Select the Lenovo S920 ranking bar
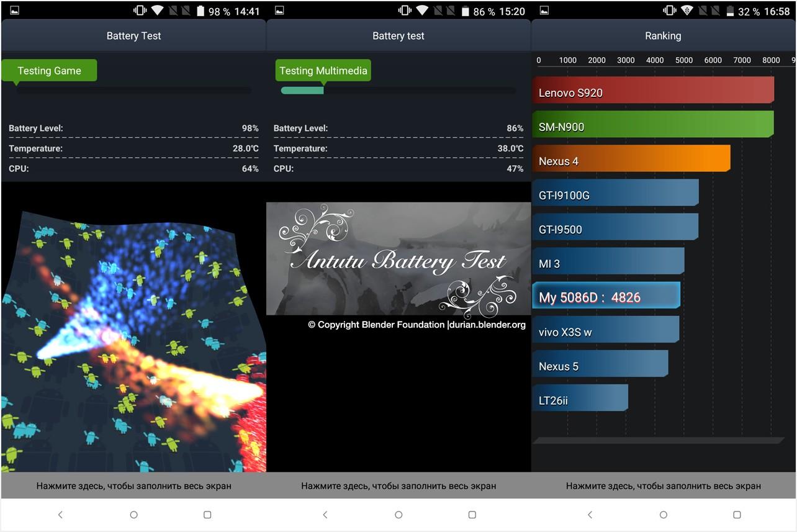 [x=652, y=91]
